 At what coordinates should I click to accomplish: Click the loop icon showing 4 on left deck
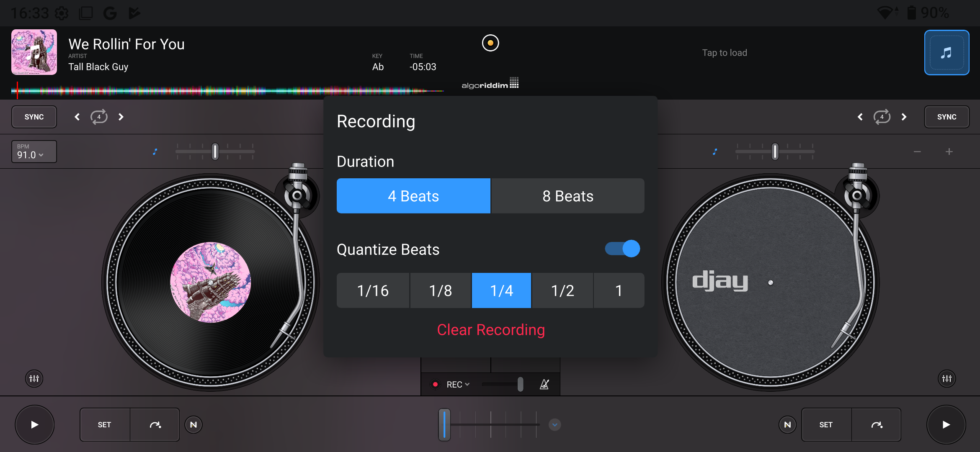tap(99, 117)
